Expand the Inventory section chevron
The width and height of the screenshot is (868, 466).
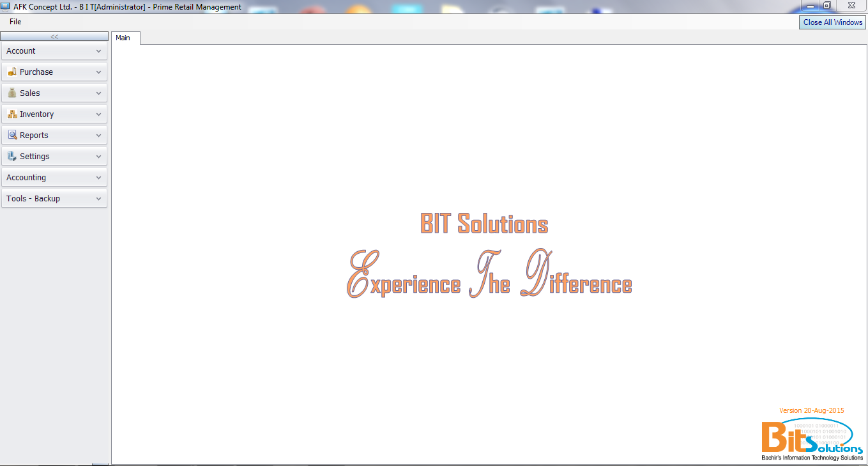tap(98, 114)
